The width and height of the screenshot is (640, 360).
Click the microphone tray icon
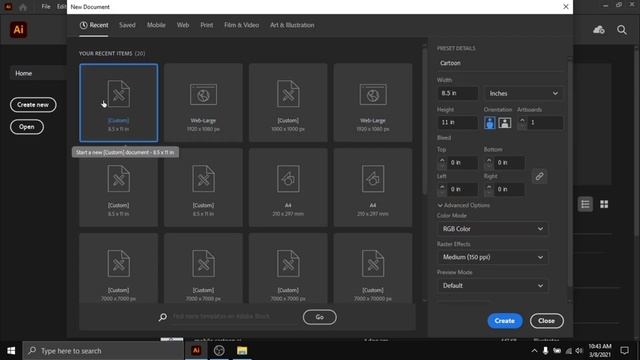[x=545, y=351]
